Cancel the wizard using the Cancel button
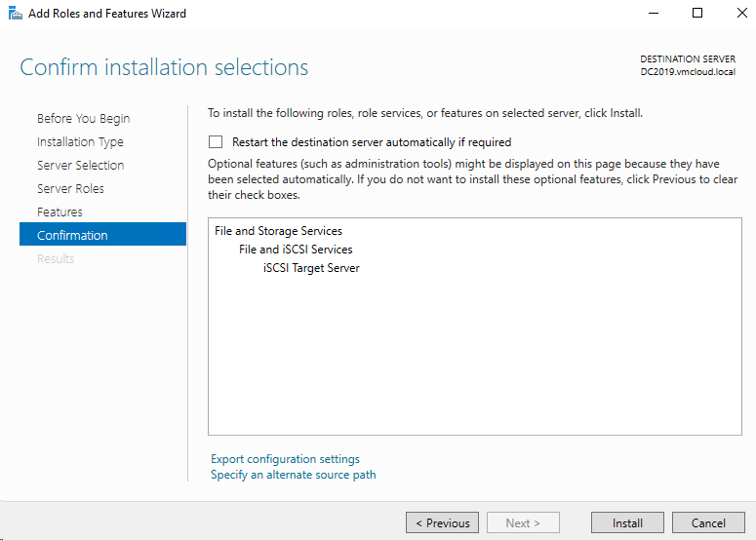The width and height of the screenshot is (756, 540). tap(708, 522)
